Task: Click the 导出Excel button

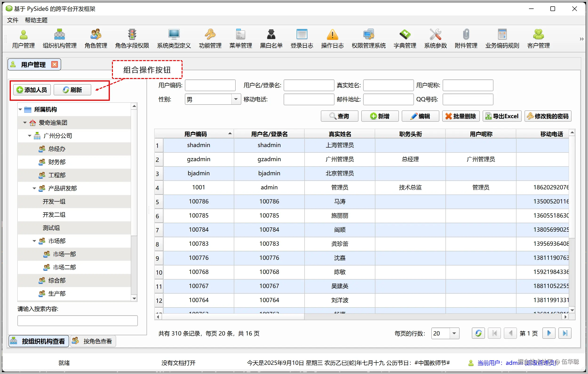Action: click(502, 116)
